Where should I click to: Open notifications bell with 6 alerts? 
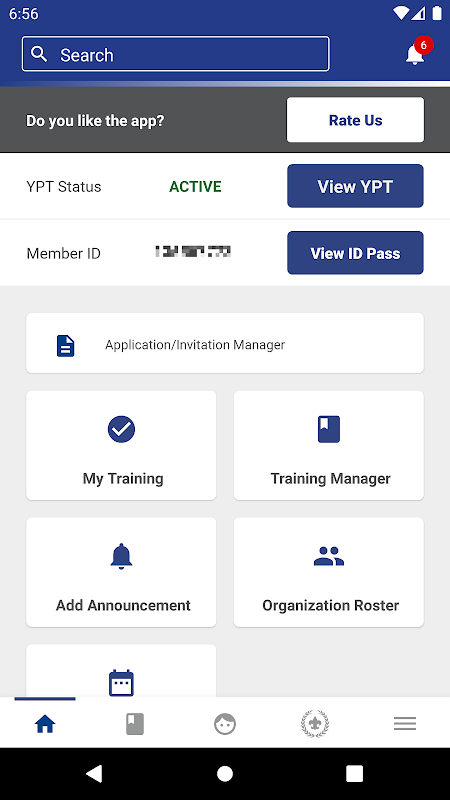tap(416, 53)
